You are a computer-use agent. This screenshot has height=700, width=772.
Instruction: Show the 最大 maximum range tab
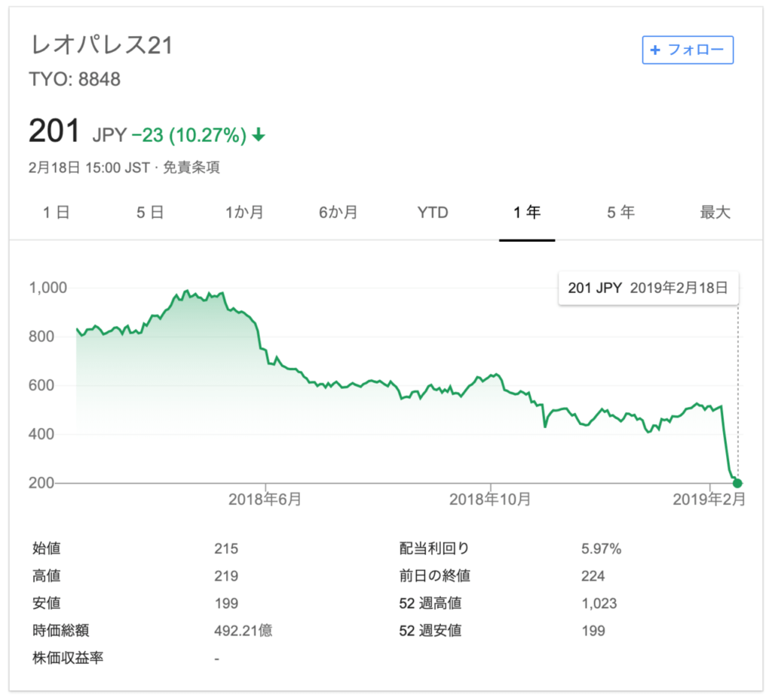point(715,212)
